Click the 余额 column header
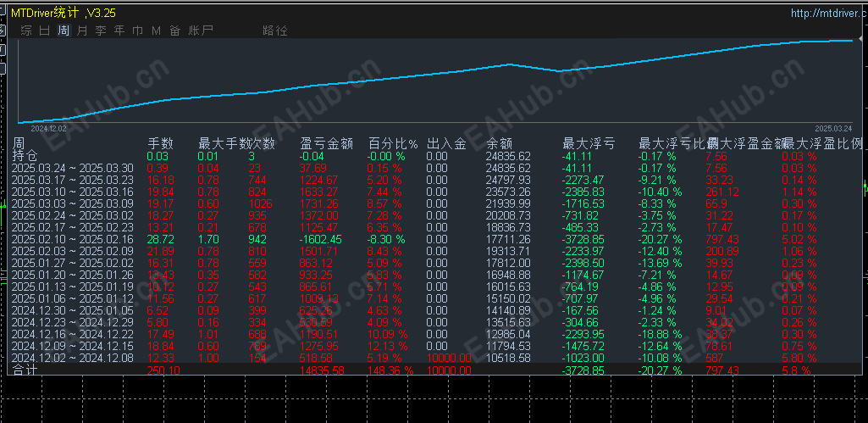This screenshot has width=868, height=423. pyautogui.click(x=500, y=143)
